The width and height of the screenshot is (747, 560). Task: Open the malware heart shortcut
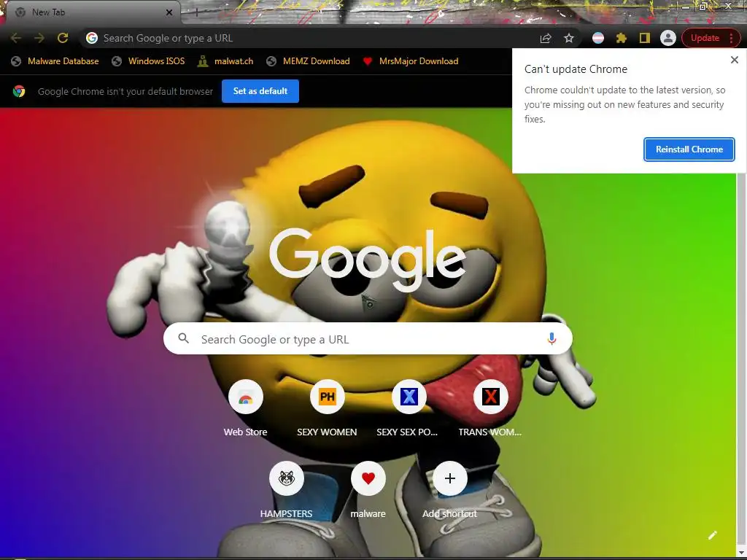[368, 490]
